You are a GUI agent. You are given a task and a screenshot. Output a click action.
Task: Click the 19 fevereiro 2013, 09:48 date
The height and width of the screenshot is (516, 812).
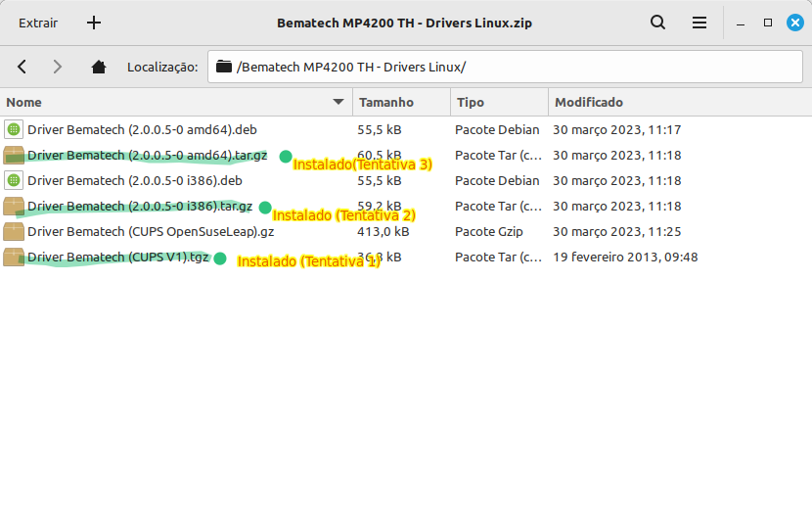(x=625, y=257)
